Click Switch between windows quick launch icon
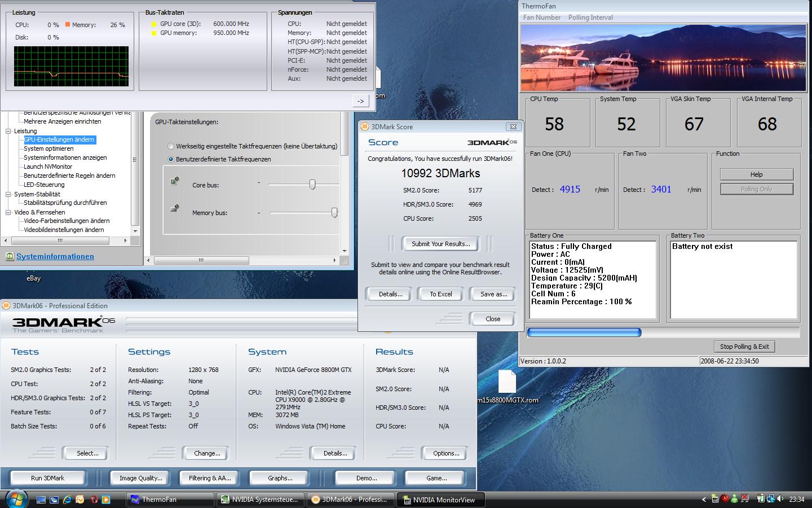This screenshot has width=812, height=508. click(54, 500)
